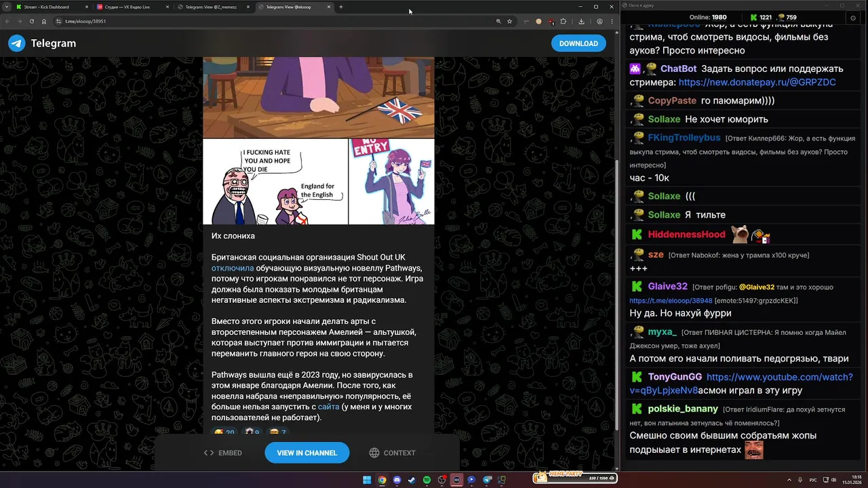Open a new browser tab

click(341, 7)
